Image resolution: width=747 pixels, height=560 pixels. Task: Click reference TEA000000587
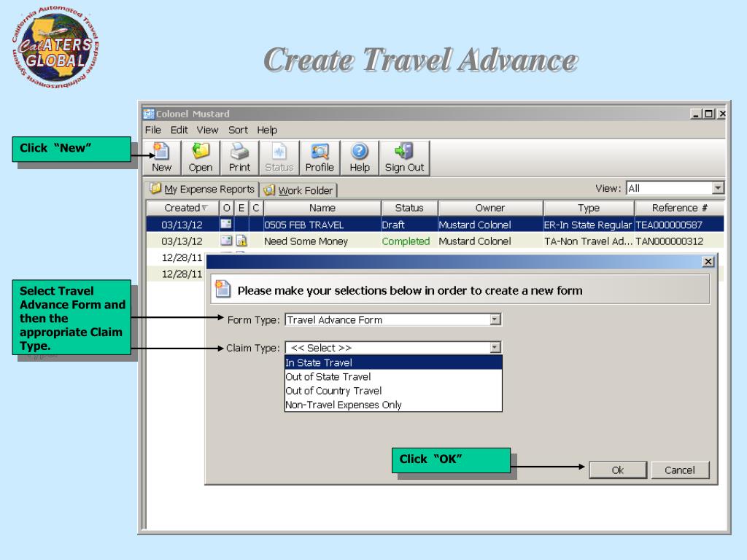tap(669, 225)
